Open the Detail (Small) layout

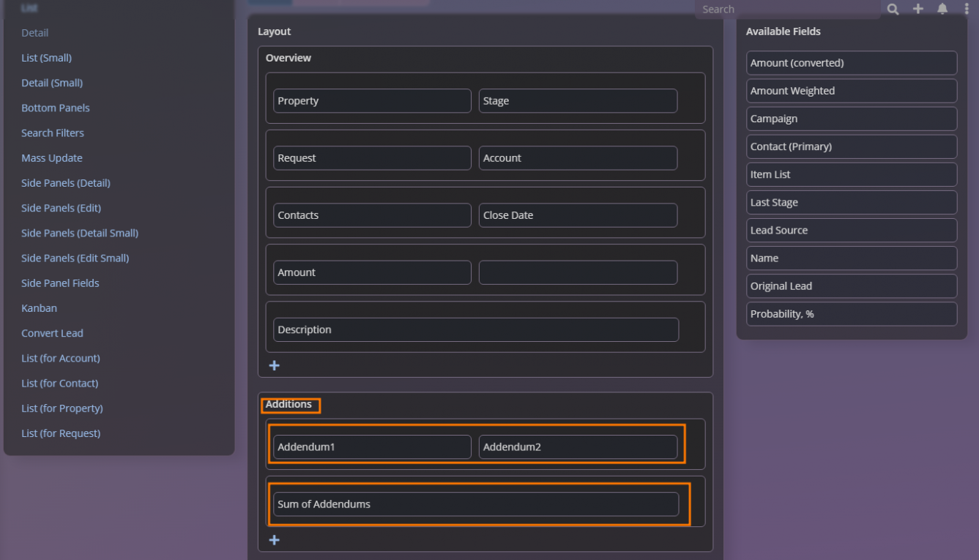tap(52, 83)
